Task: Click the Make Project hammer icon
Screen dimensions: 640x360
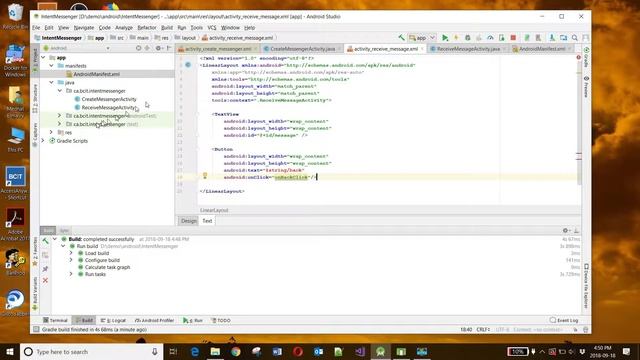Action: click(x=402, y=38)
